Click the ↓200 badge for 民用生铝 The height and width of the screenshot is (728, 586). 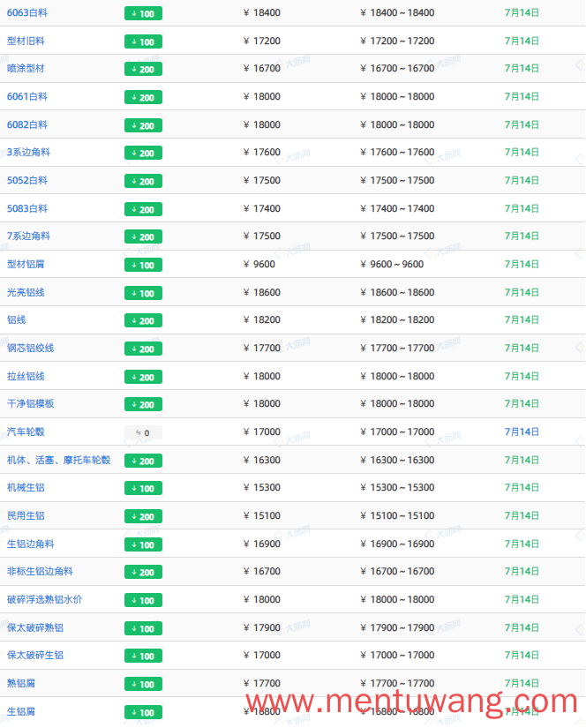143,517
